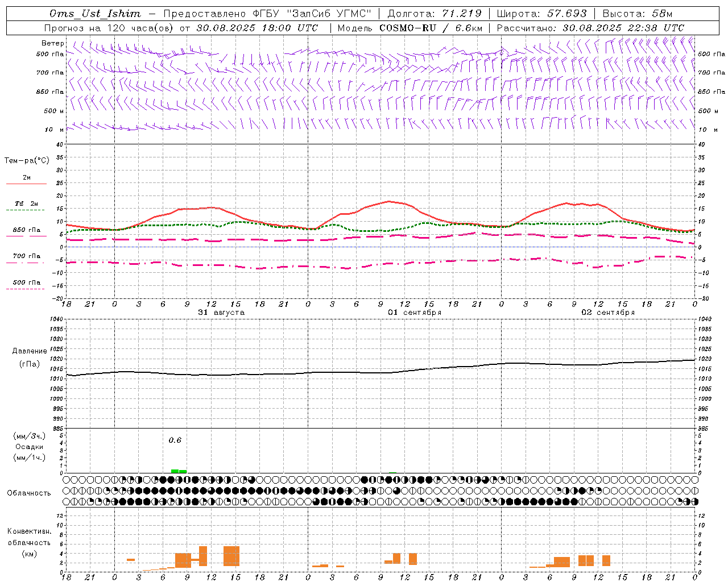Click the Высота: 58м value
Screen dimensions: 728x582
tap(638, 14)
